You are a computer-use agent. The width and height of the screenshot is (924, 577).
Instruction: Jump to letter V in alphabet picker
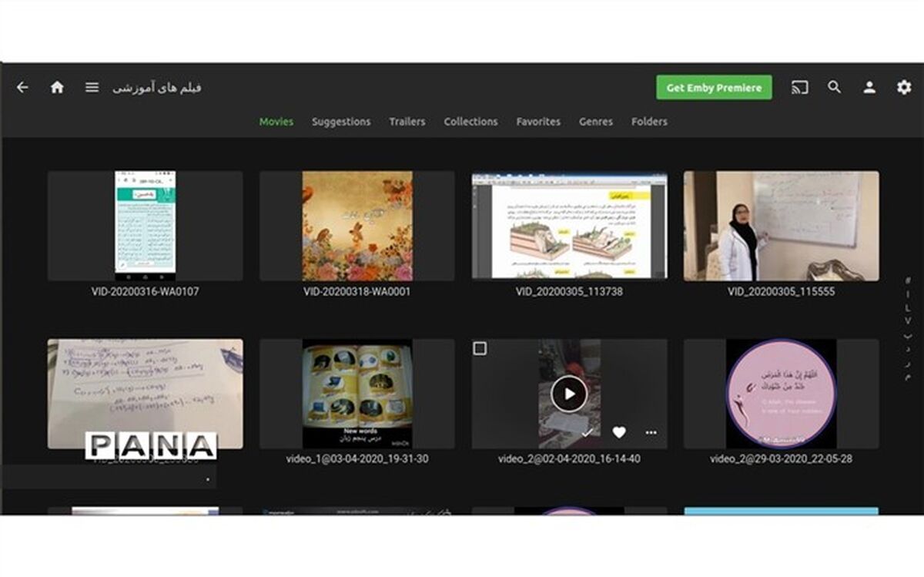coord(908,320)
